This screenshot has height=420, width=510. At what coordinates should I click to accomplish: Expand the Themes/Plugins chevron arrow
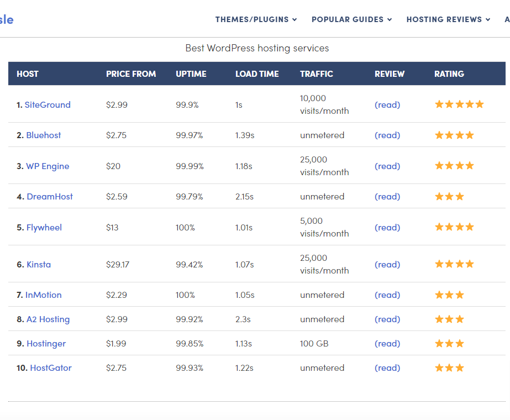[x=295, y=20]
